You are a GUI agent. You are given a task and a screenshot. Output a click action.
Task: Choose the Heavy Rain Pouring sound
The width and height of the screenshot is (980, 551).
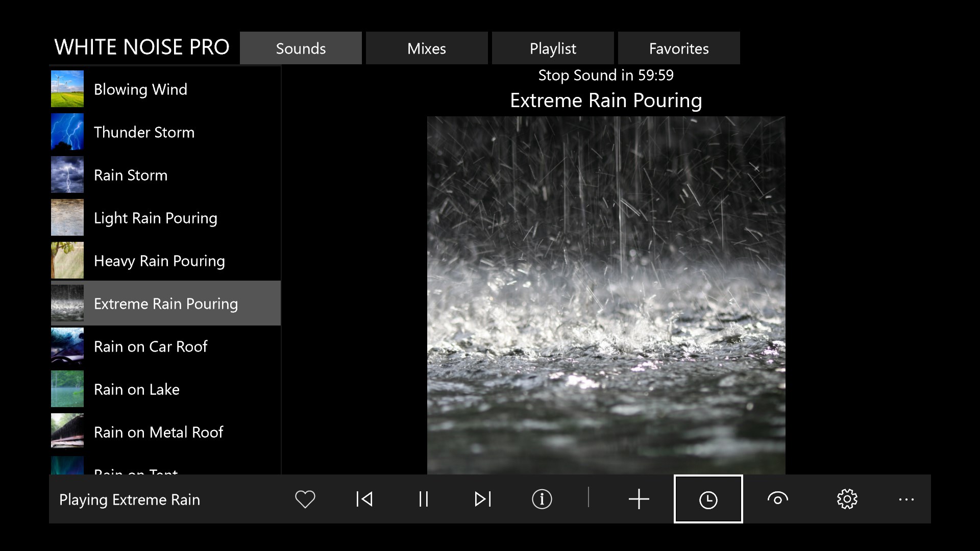pos(159,261)
